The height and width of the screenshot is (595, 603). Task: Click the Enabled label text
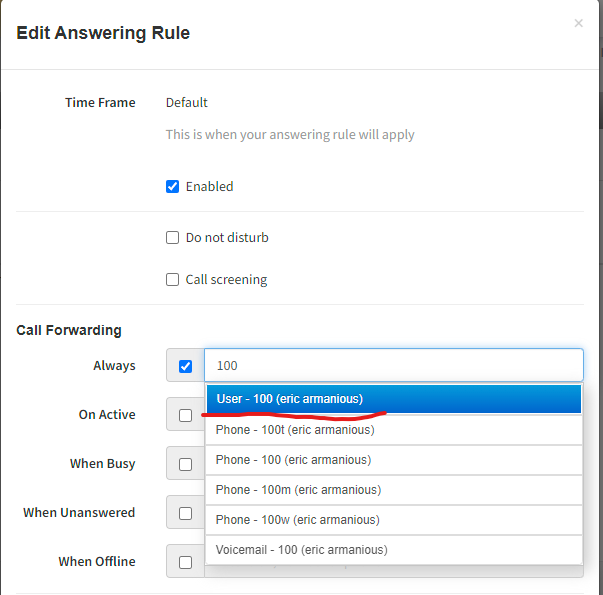(209, 186)
